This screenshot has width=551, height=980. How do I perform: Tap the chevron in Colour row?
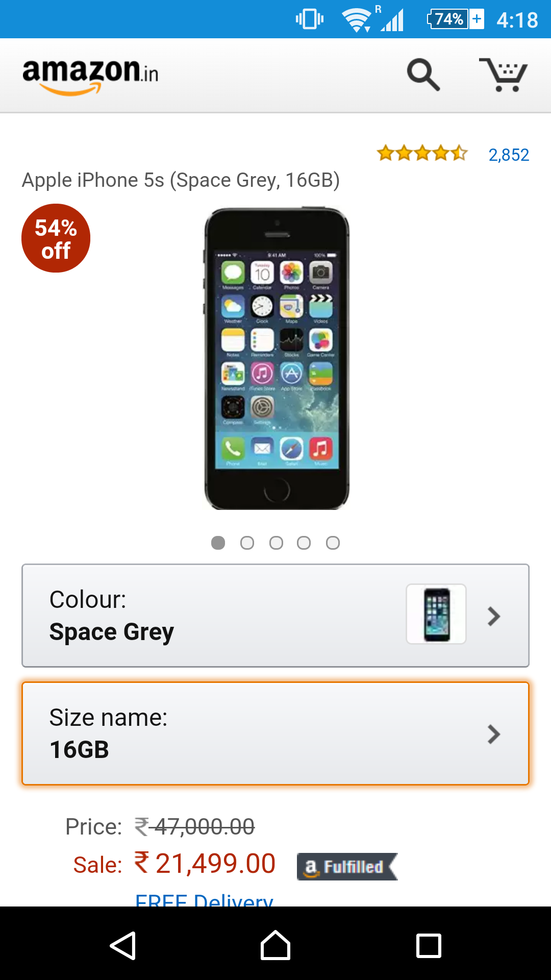coord(493,616)
